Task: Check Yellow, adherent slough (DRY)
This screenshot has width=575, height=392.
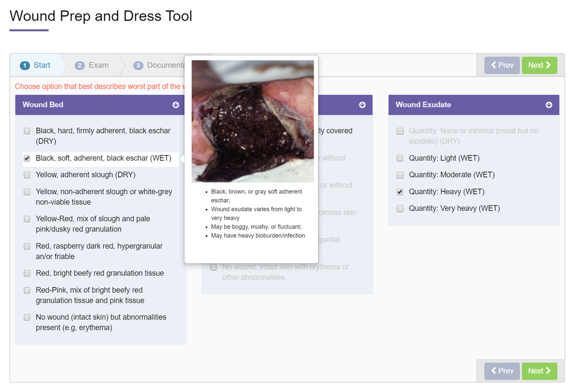Action: (27, 175)
